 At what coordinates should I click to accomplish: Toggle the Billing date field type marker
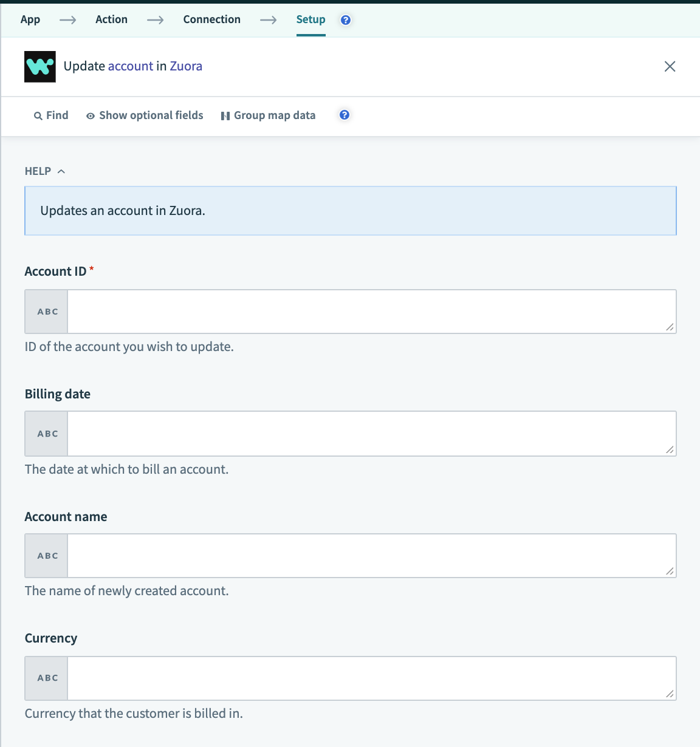[46, 433]
